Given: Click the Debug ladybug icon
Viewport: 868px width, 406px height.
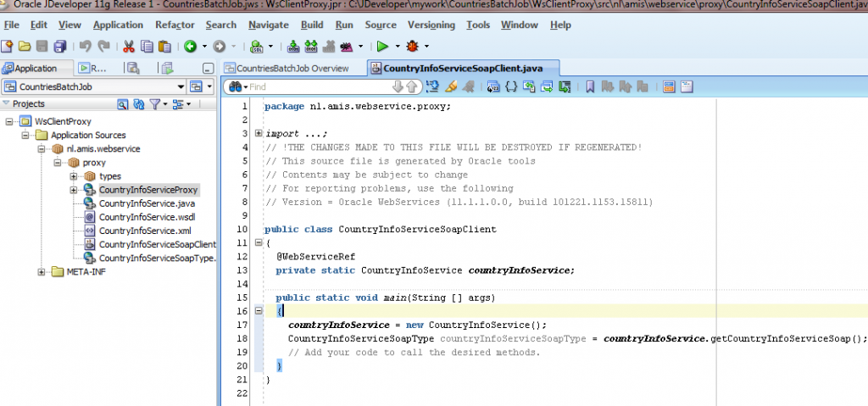Looking at the screenshot, I should 413,46.
